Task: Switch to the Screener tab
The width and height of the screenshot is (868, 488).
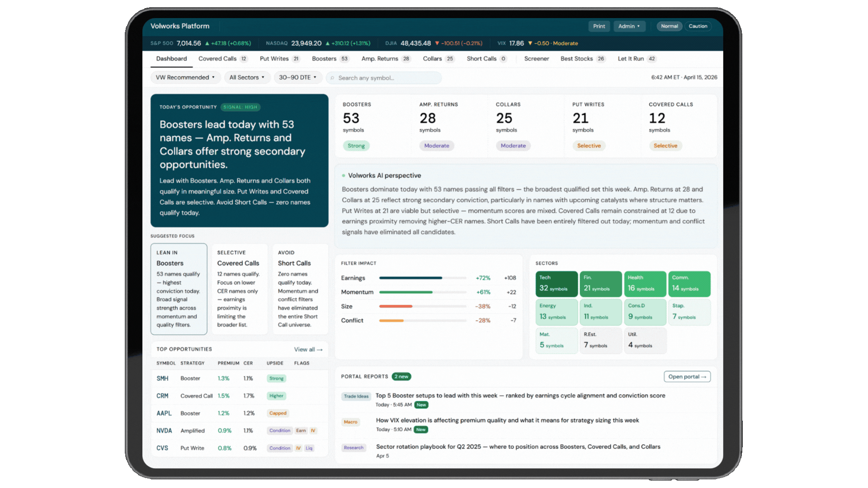Action: point(536,59)
